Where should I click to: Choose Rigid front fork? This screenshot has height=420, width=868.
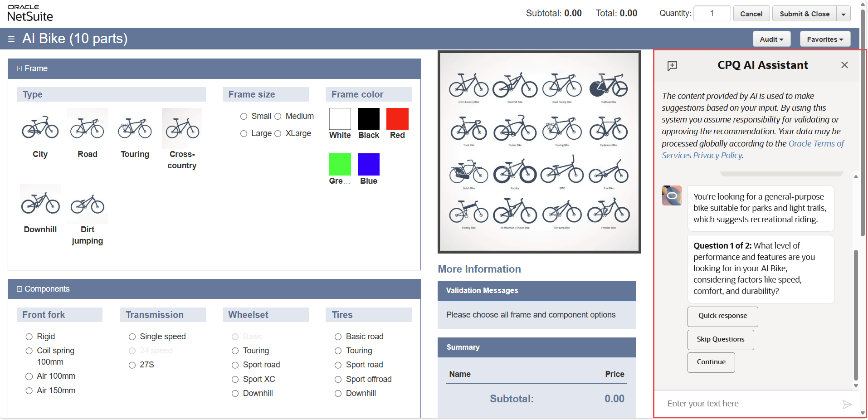tap(29, 337)
